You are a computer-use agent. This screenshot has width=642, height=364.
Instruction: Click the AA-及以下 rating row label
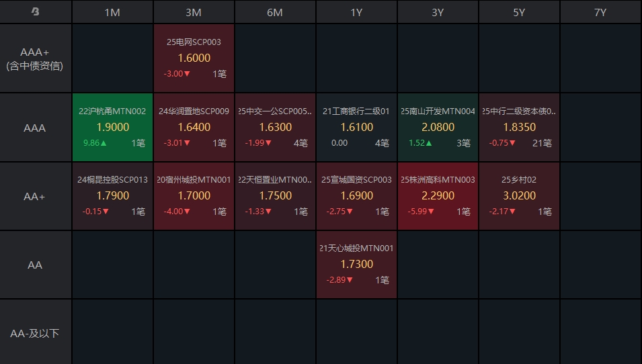(x=36, y=333)
